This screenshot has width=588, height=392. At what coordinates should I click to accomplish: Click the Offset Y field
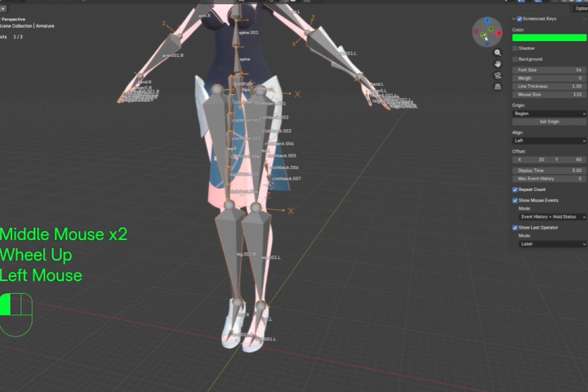[568, 160]
